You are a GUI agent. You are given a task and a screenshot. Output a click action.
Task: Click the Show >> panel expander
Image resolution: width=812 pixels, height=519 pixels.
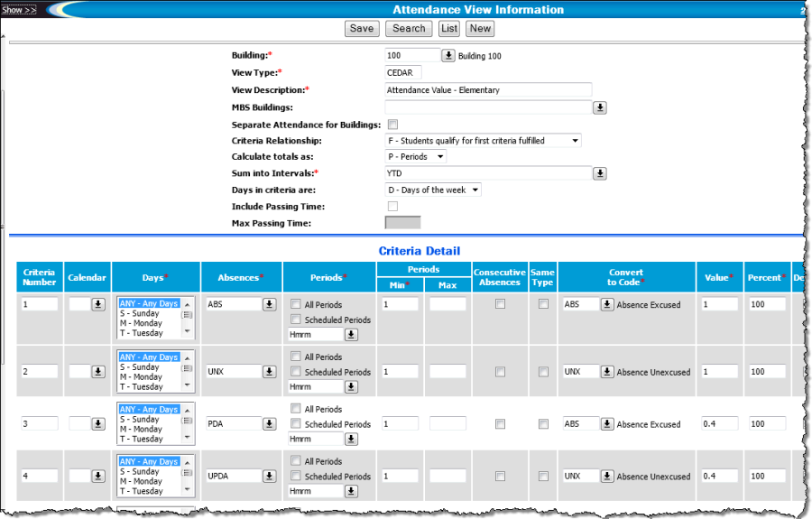pyautogui.click(x=19, y=10)
